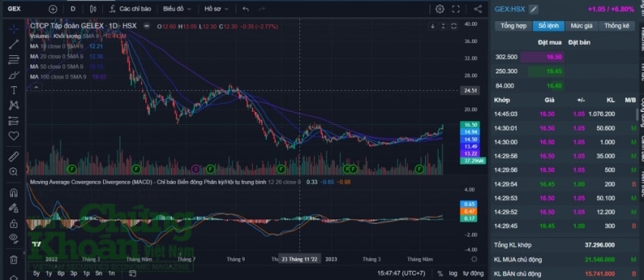The image size is (644, 280).
Task: Toggle the legend minus button beside HSX
Action: click(x=146, y=26)
